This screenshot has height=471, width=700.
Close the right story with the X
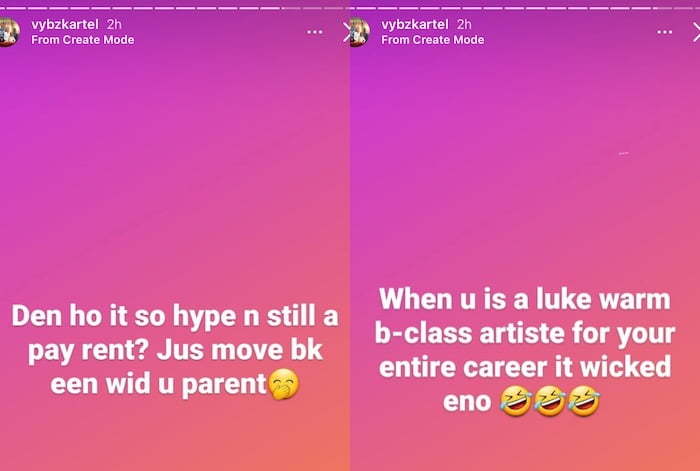696,32
